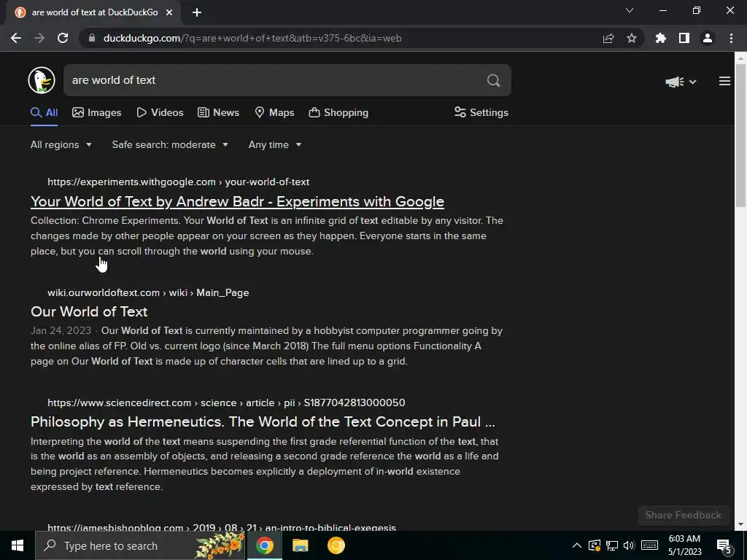Viewport: 747px width, 560px height.
Task: Click the network icon in the system tray
Action: point(612,545)
